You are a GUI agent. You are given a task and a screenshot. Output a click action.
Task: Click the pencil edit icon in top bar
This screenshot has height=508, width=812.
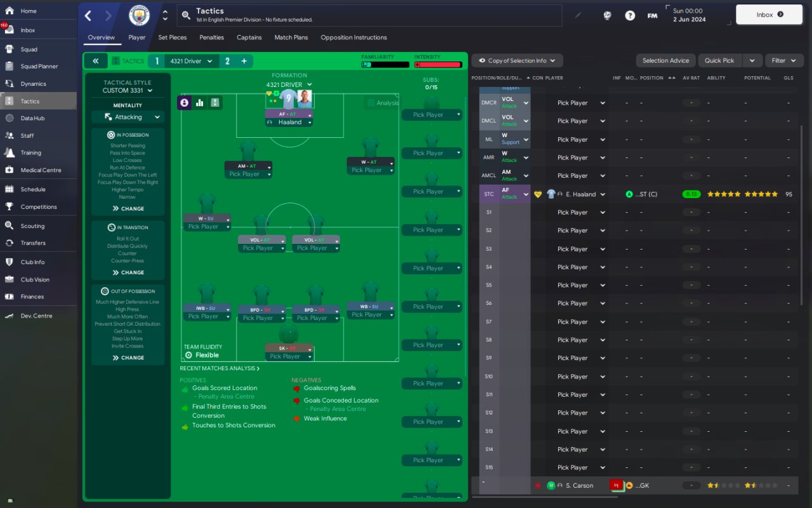coord(578,15)
